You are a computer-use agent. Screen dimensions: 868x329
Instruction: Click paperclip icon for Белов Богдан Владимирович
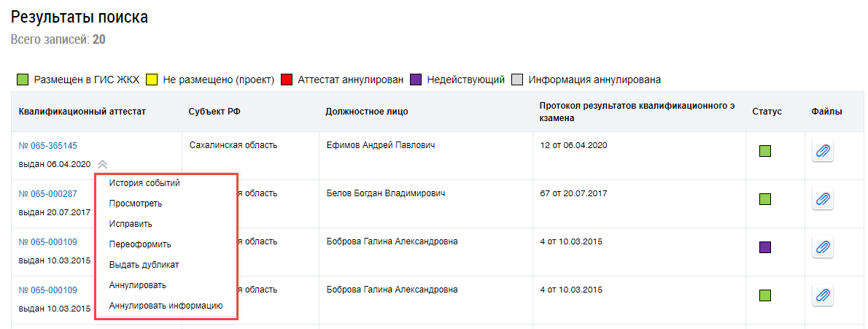822,199
